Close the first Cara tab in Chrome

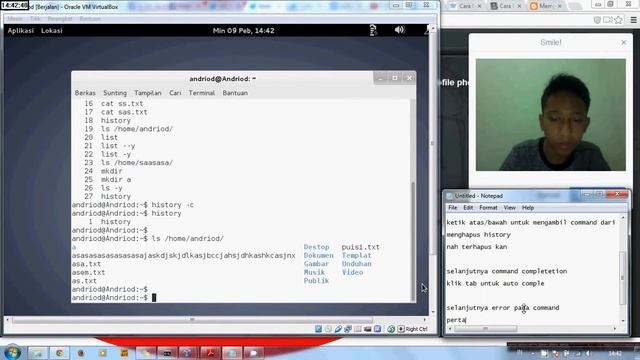(x=479, y=6)
